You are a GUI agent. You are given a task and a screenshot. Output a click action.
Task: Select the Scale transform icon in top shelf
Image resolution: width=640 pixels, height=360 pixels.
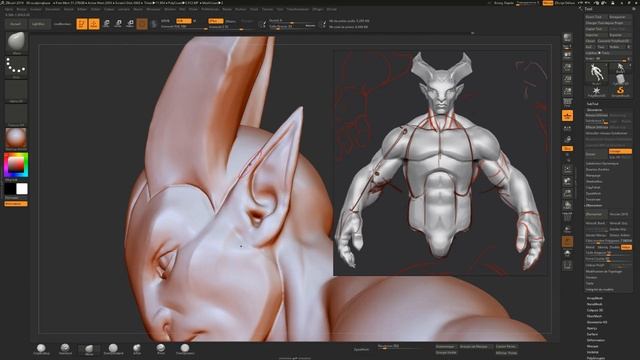118,24
